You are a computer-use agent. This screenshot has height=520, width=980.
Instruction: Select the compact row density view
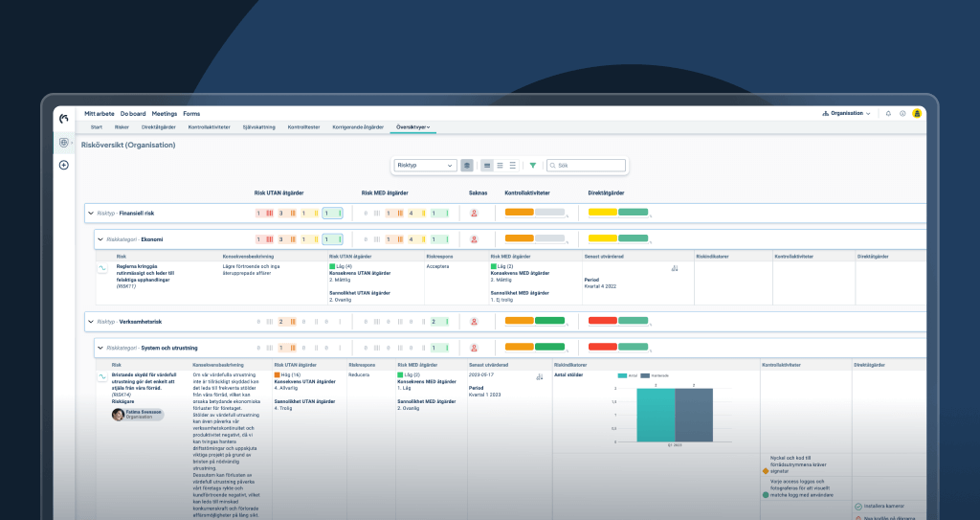[487, 166]
